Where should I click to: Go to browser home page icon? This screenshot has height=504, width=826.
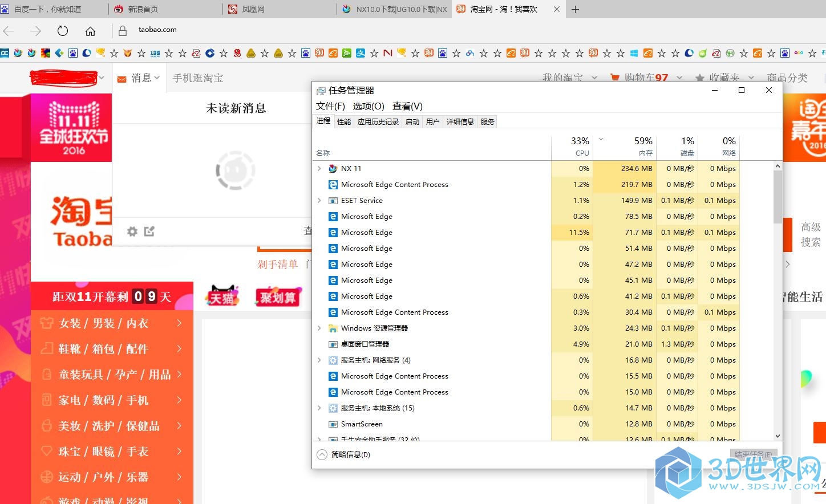(x=90, y=31)
